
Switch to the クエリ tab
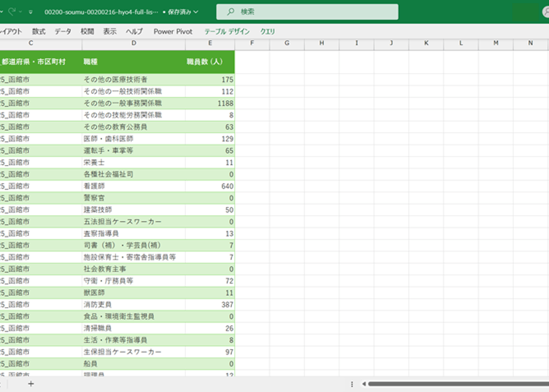pyautogui.click(x=267, y=31)
